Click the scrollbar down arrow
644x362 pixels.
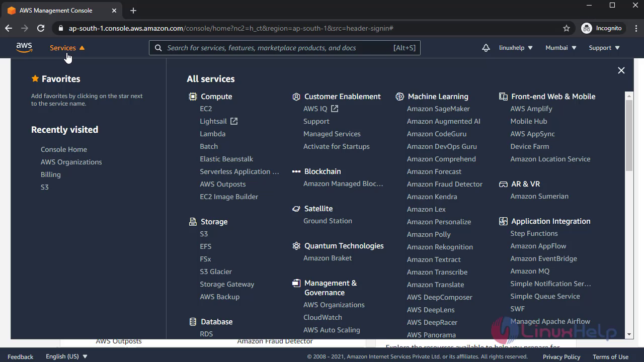click(x=629, y=334)
